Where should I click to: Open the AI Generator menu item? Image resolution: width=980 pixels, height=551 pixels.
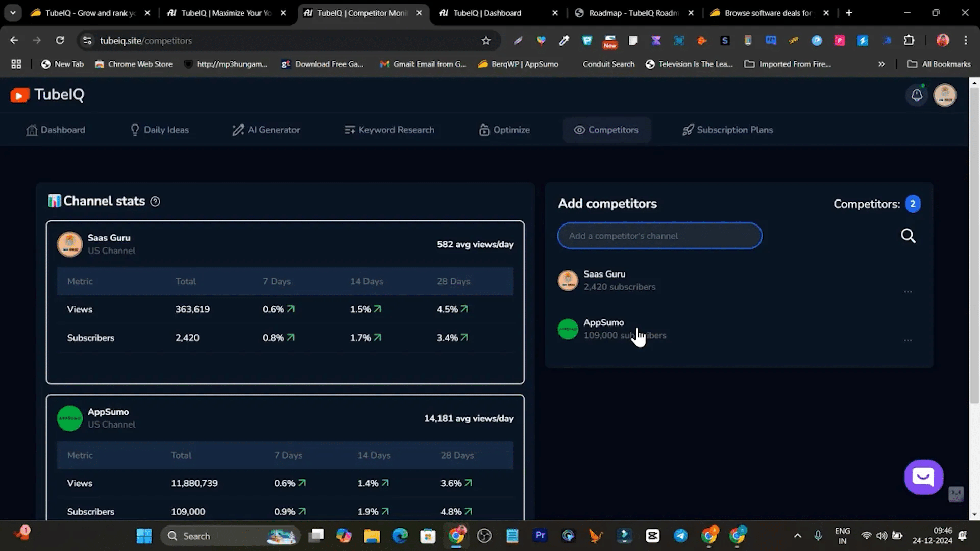tap(266, 130)
